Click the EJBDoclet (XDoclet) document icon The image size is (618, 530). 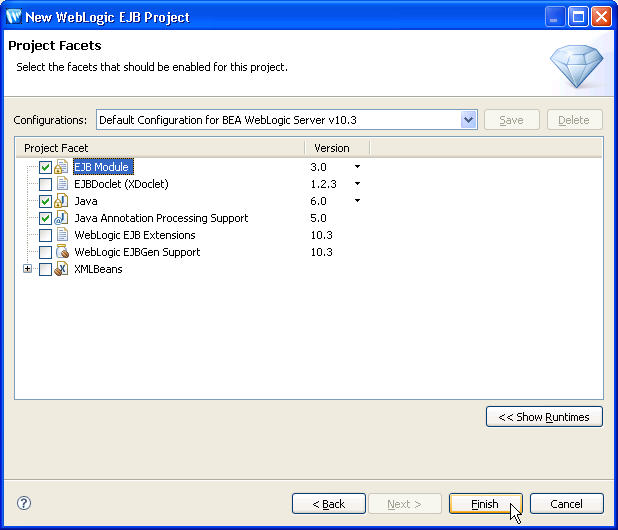[62, 184]
